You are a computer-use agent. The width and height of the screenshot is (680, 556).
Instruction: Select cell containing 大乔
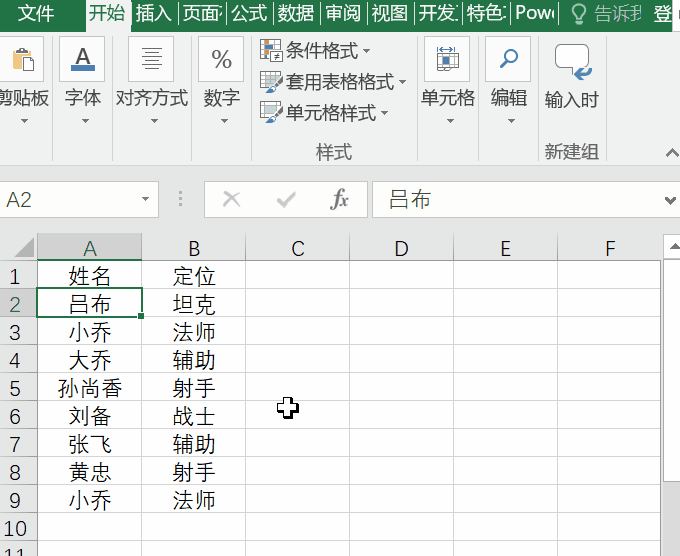[x=89, y=360]
